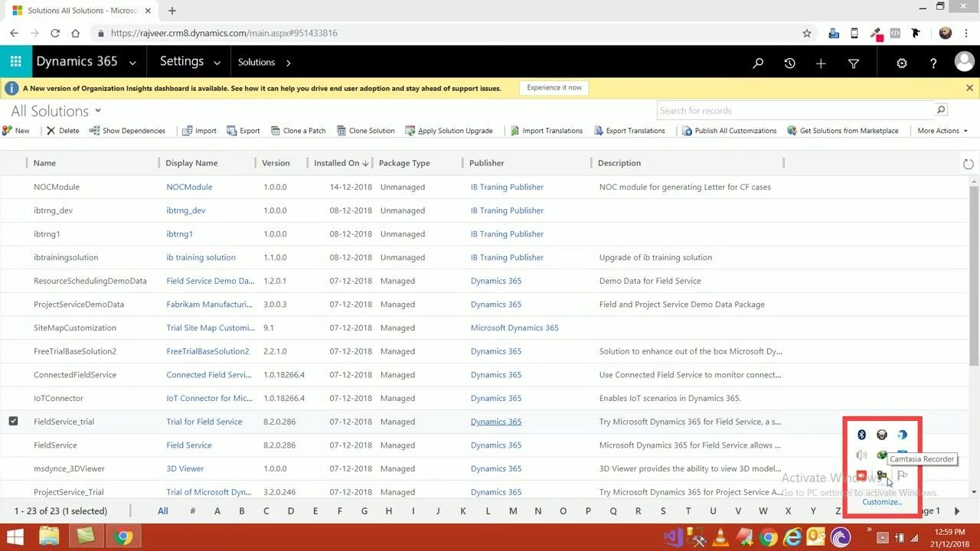Screen dimensions: 980x551
Task: Click Export Translations
Action: pos(629,131)
